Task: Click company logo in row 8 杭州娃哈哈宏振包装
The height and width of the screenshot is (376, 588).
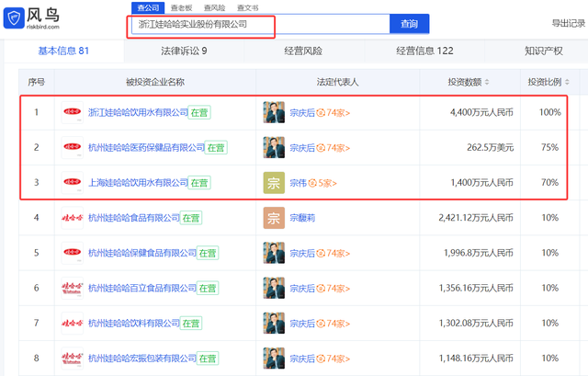Action: 72,359
